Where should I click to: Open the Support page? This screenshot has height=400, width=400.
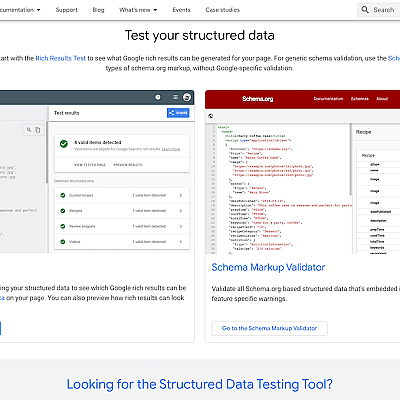click(x=67, y=10)
